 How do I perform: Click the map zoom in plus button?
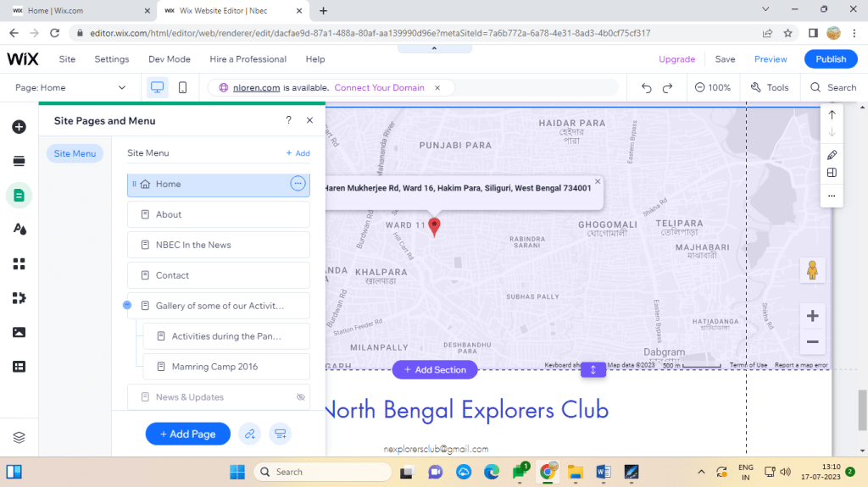[x=812, y=316]
